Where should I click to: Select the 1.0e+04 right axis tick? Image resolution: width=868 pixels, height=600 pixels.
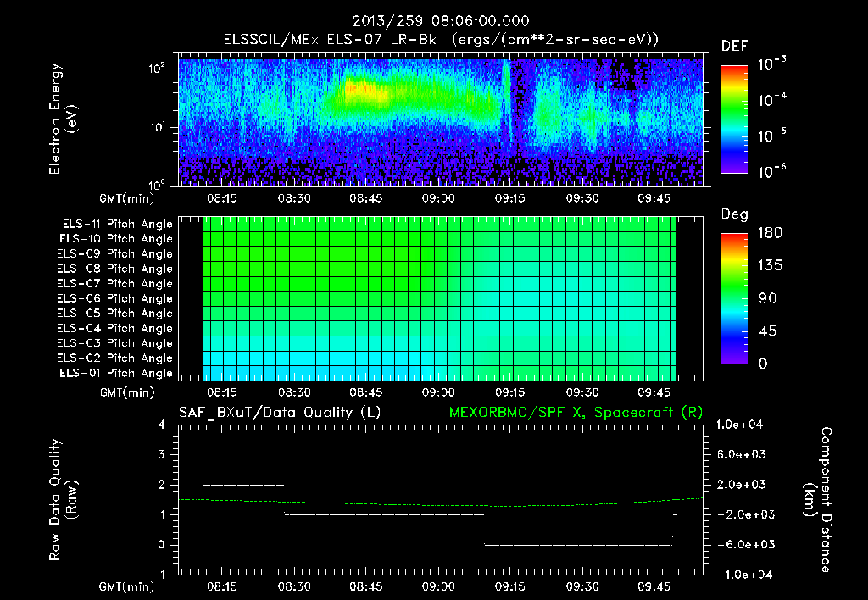click(739, 425)
